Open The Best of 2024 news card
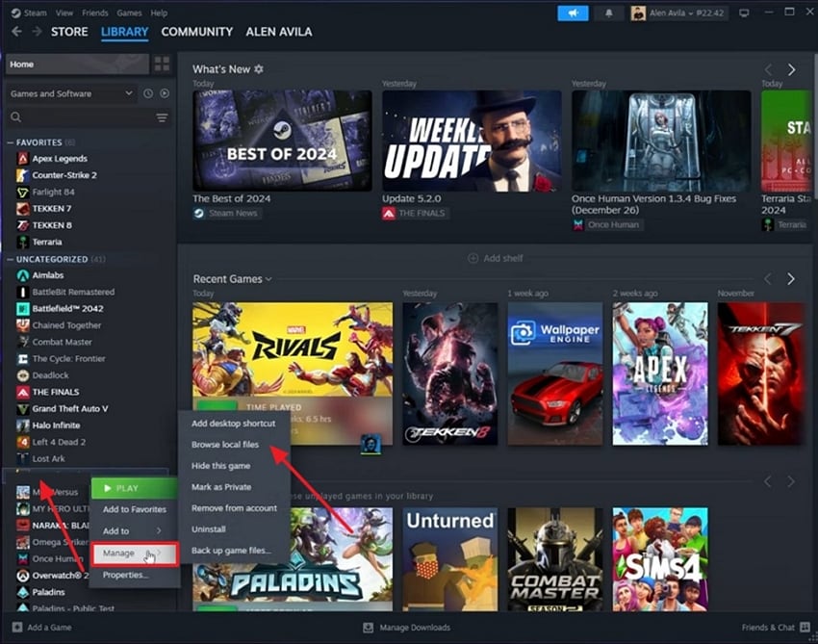The height and width of the screenshot is (644, 818). coord(282,141)
